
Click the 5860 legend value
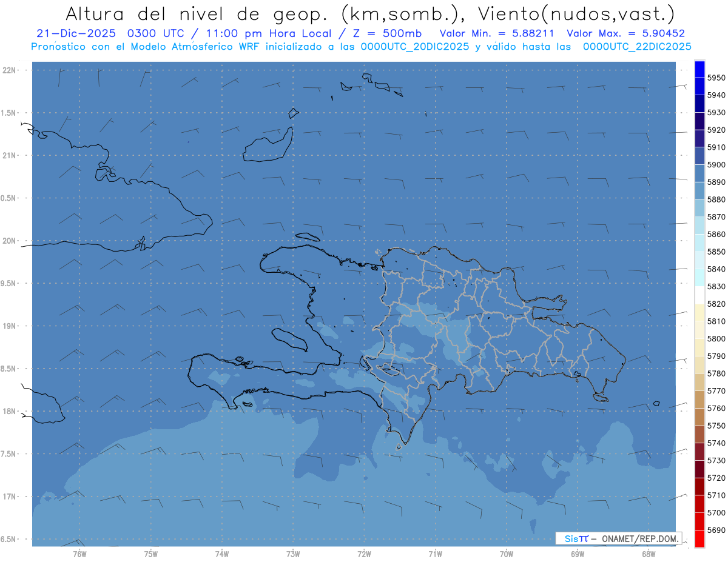point(716,234)
